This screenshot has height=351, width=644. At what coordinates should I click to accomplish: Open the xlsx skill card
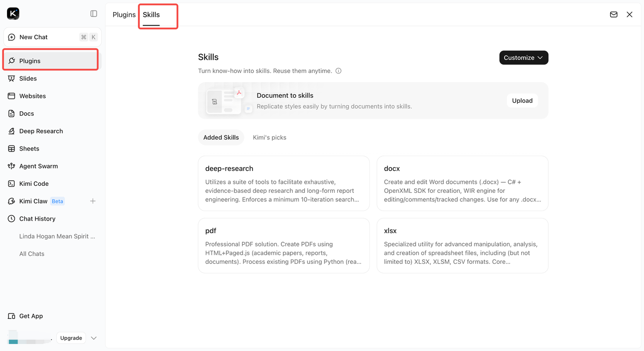(x=462, y=246)
